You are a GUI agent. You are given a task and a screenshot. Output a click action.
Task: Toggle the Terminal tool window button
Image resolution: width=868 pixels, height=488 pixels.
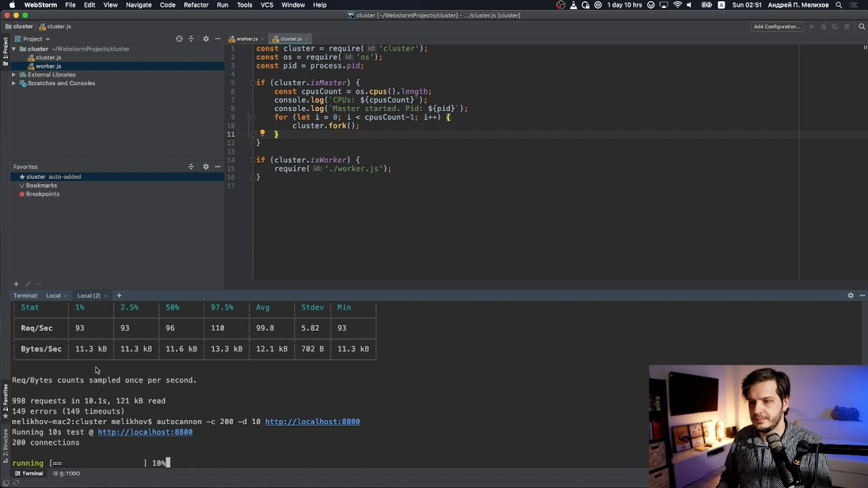(28, 473)
